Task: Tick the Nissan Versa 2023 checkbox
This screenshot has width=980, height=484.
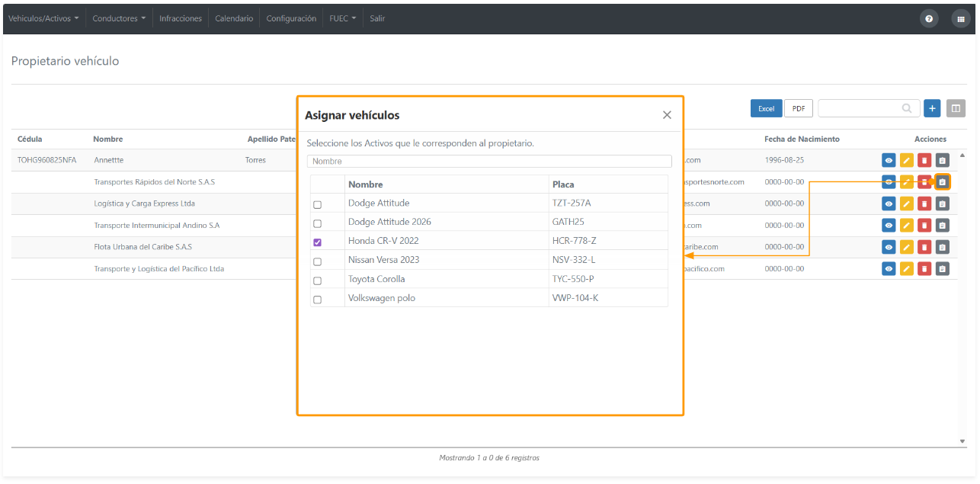Action: click(318, 261)
